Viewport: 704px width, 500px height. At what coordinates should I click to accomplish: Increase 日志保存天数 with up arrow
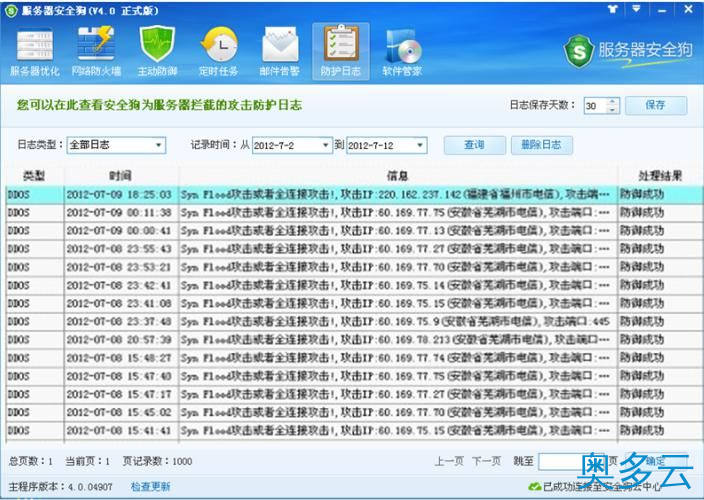[x=612, y=101]
